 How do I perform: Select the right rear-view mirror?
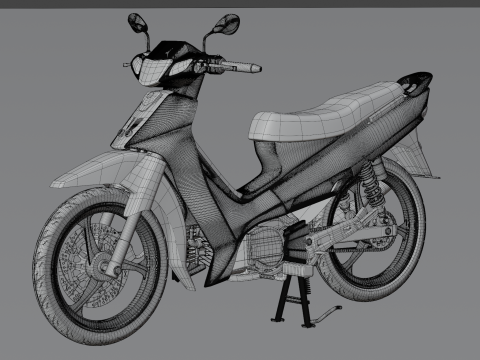(x=227, y=24)
